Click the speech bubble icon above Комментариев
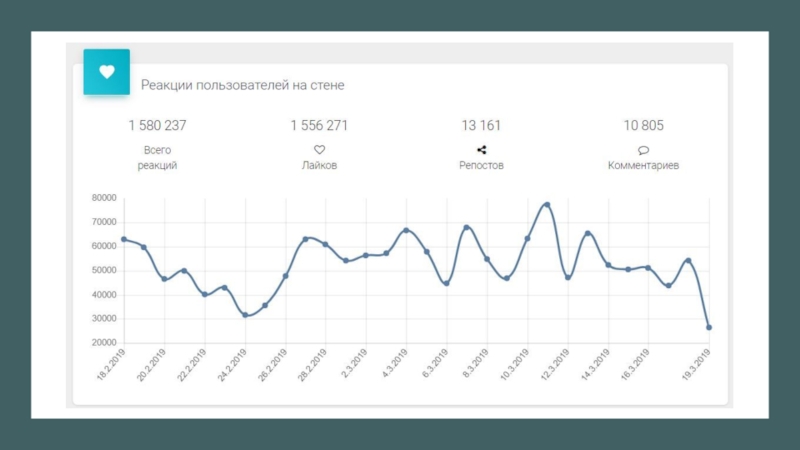The height and width of the screenshot is (450, 800). [x=643, y=150]
